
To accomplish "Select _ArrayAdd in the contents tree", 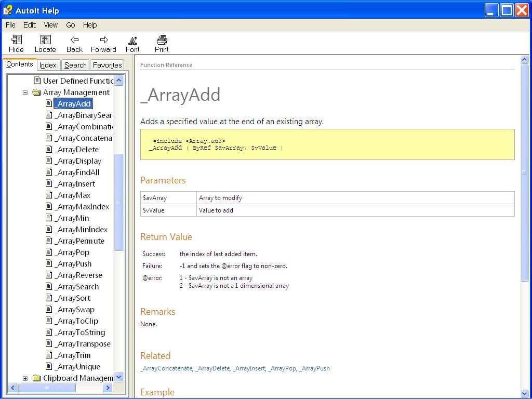I will pos(73,103).
